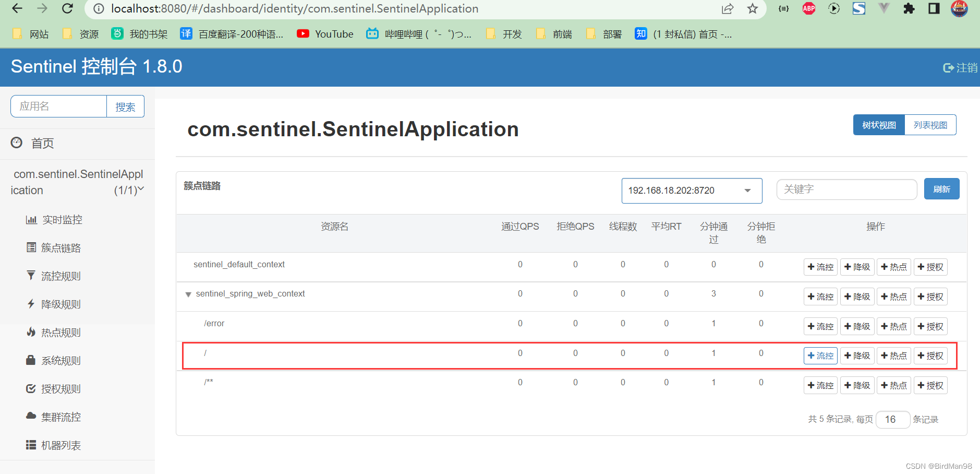Switch to 列表视图 list view
The width and height of the screenshot is (980, 474).
click(x=930, y=125)
